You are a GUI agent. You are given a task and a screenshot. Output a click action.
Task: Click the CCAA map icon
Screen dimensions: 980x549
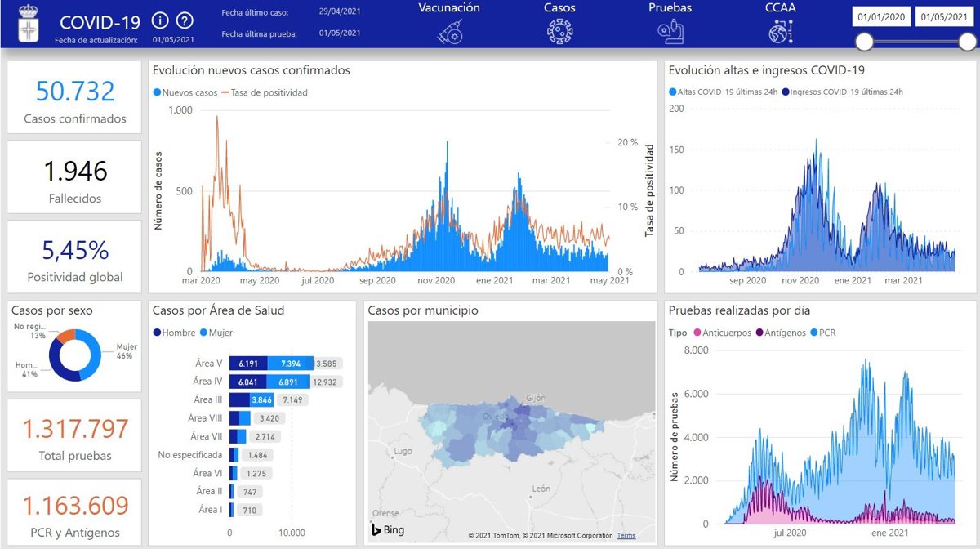[780, 31]
